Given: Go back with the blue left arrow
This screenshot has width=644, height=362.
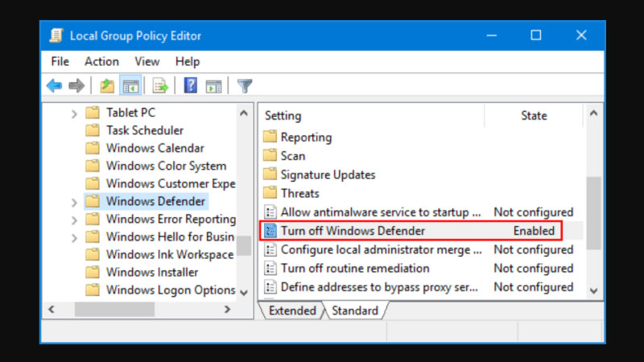Looking at the screenshot, I should [54, 86].
